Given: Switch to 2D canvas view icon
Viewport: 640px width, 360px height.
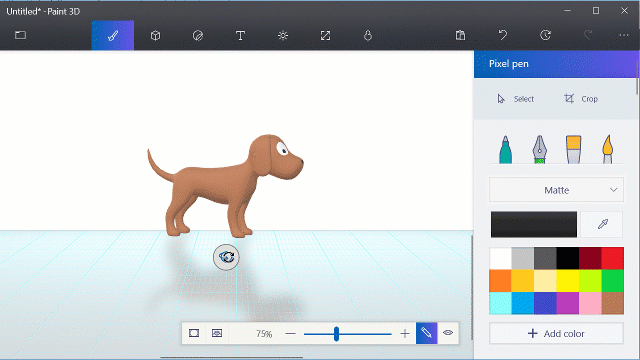Looking at the screenshot, I should coord(194,333).
